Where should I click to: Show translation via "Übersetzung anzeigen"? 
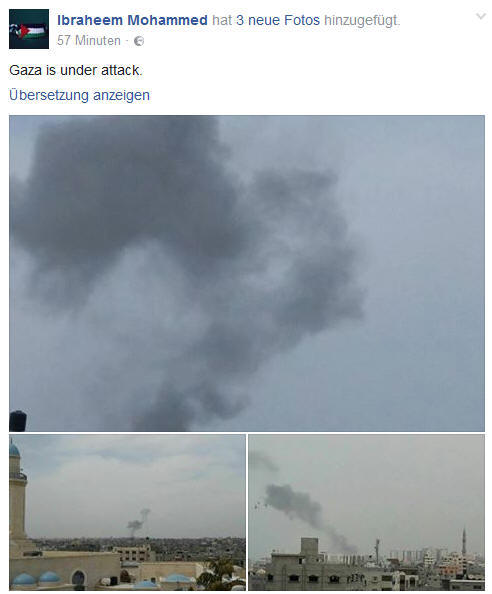80,95
